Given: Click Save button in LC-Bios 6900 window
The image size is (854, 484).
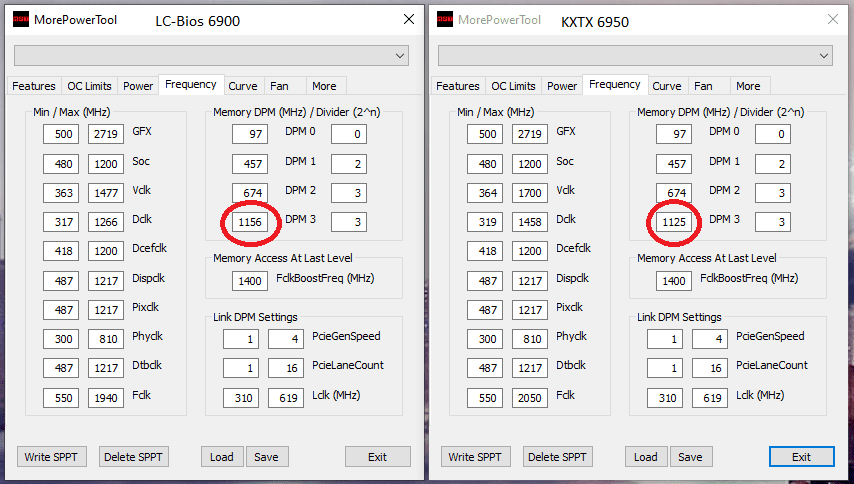Looking at the screenshot, I should (x=266, y=457).
